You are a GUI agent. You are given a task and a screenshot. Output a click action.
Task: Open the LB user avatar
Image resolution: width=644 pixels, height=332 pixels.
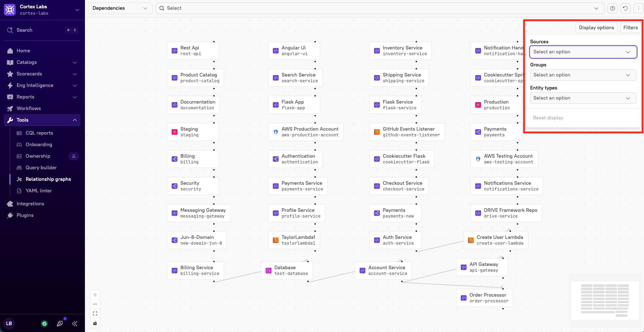click(9, 323)
